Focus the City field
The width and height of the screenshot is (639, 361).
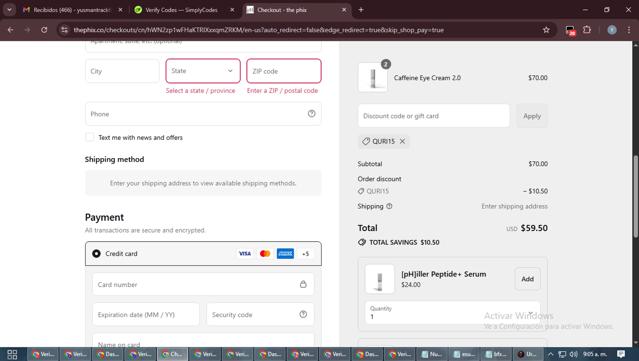click(x=122, y=71)
